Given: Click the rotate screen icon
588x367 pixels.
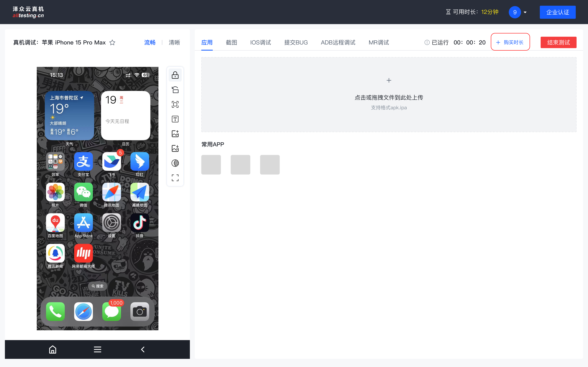Looking at the screenshot, I should tap(175, 90).
